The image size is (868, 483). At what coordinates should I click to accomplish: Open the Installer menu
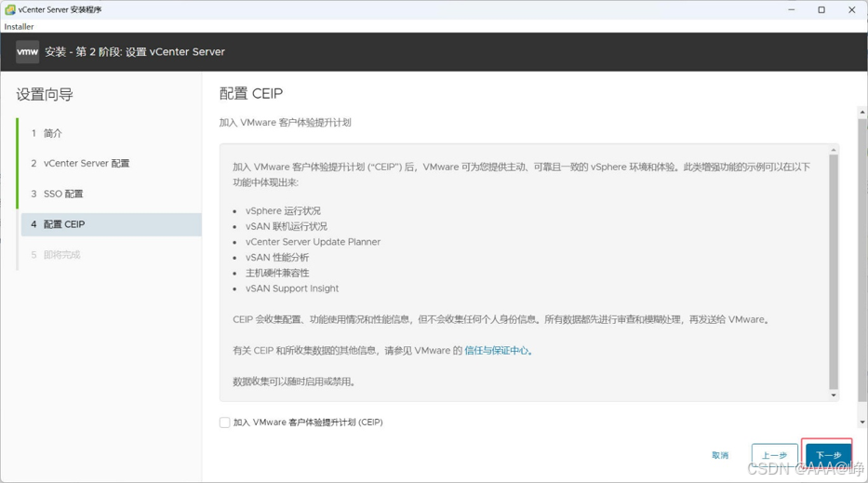[19, 27]
